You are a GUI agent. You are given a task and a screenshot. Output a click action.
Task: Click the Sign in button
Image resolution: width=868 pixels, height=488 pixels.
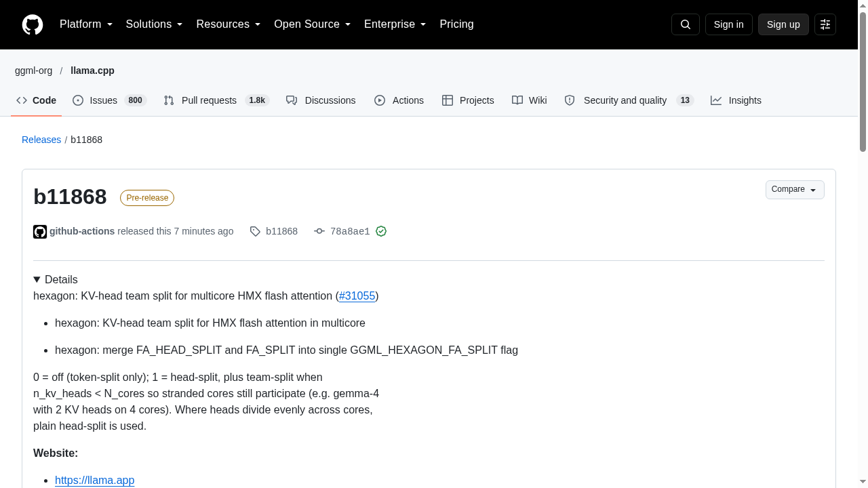pyautogui.click(x=729, y=24)
